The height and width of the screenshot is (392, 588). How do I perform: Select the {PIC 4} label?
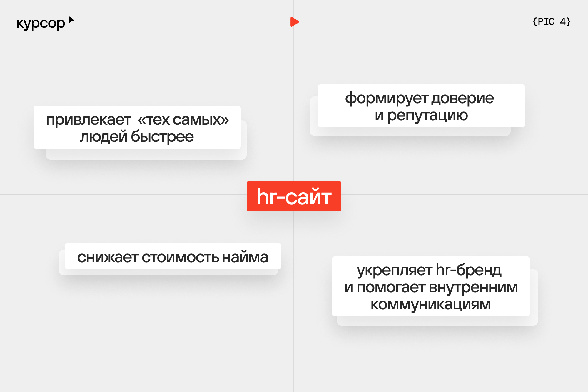(551, 22)
